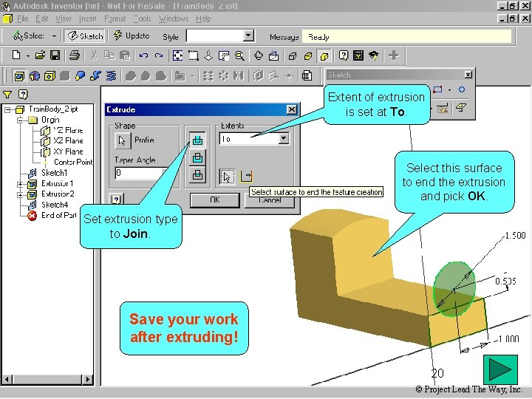Click the Visual Syllabus icon
The height and width of the screenshot is (399, 532).
[x=358, y=55]
